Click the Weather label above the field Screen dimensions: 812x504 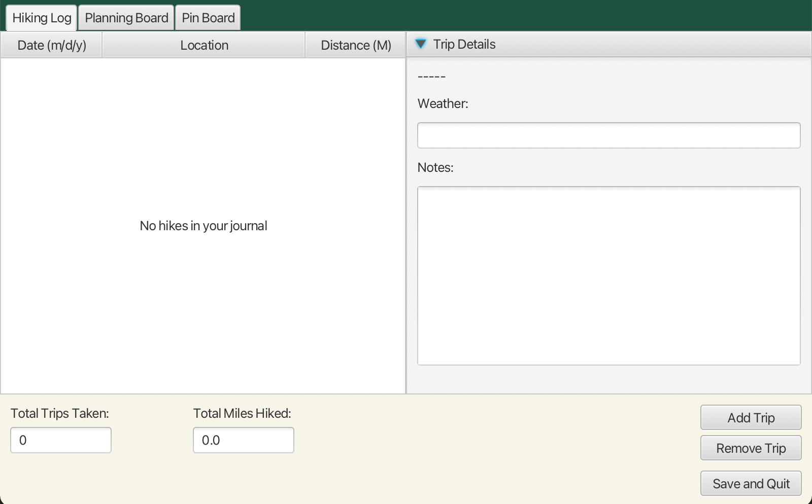442,103
